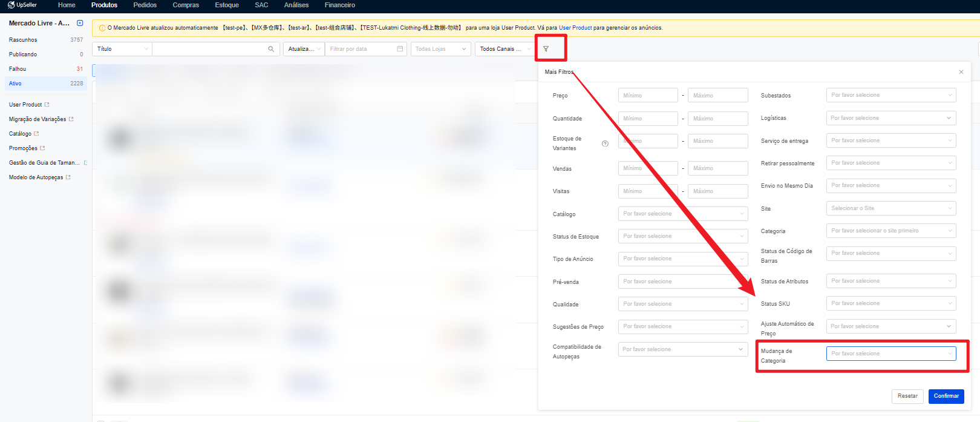Click the Resetar button
Image resolution: width=980 pixels, height=422 pixels.
(x=907, y=396)
